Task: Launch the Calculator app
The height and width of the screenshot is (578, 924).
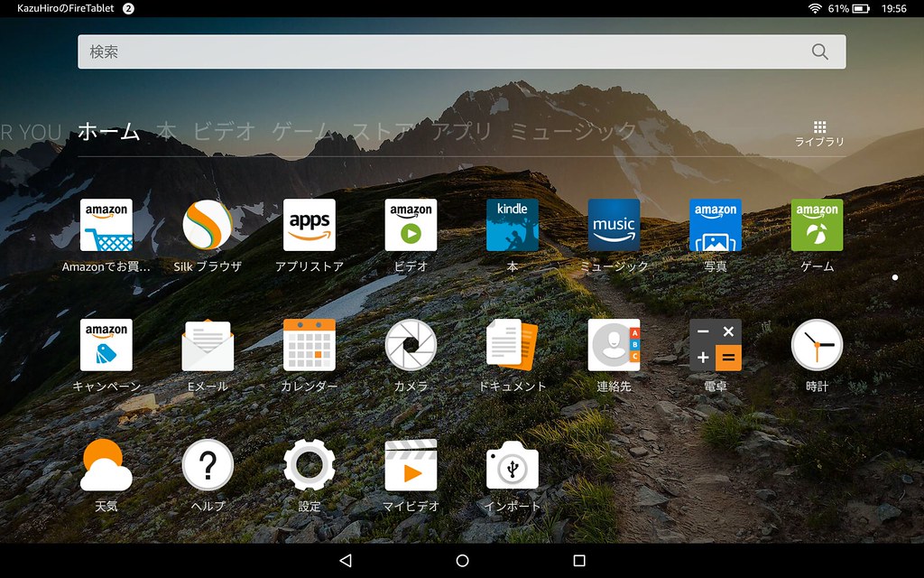Action: pyautogui.click(x=716, y=345)
